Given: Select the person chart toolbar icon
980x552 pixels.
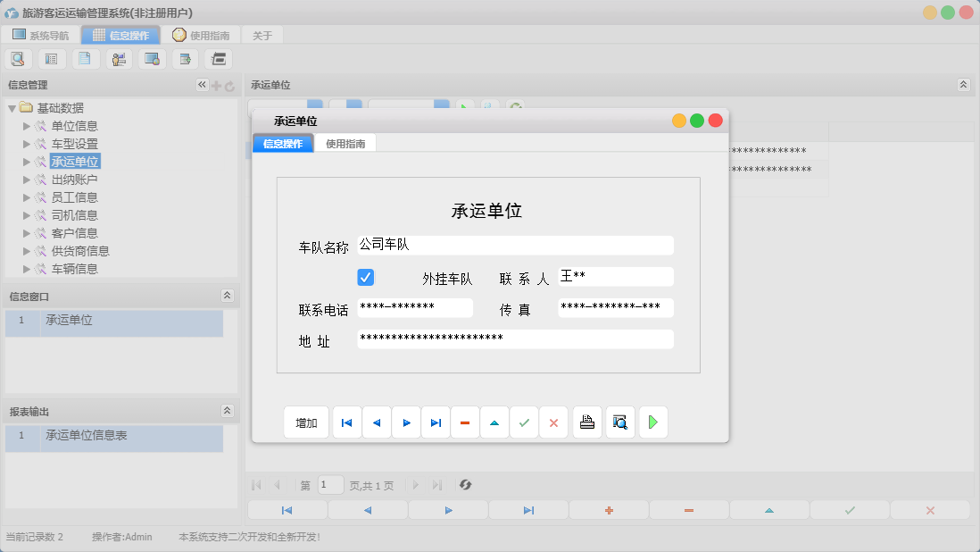Looking at the screenshot, I should pyautogui.click(x=119, y=58).
